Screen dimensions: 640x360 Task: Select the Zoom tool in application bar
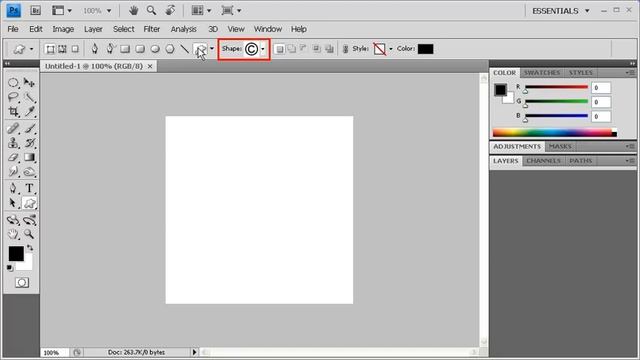coord(151,11)
